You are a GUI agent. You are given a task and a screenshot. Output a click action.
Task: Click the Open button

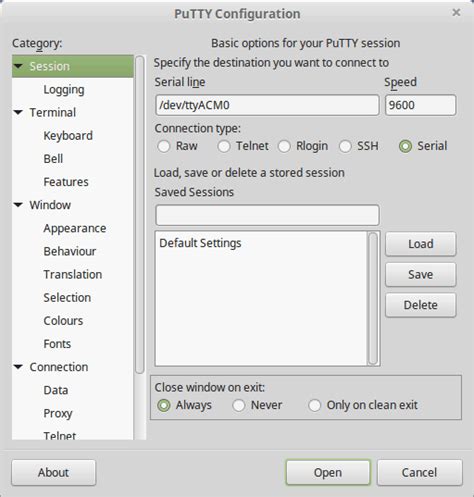[328, 473]
